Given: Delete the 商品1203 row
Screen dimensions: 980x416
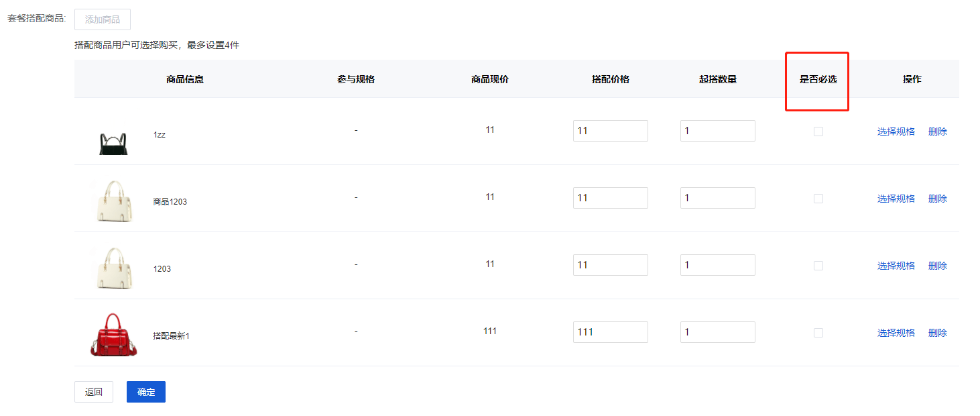Looking at the screenshot, I should [938, 199].
